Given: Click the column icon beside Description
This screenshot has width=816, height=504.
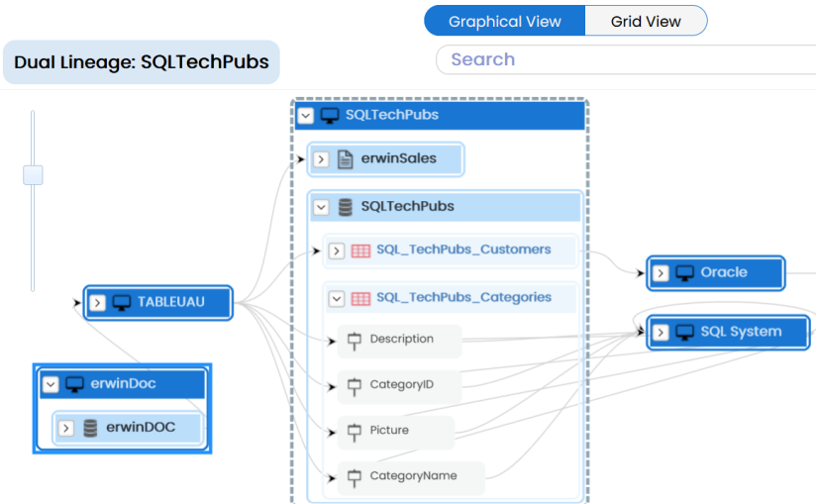Looking at the screenshot, I should pyautogui.click(x=355, y=342).
